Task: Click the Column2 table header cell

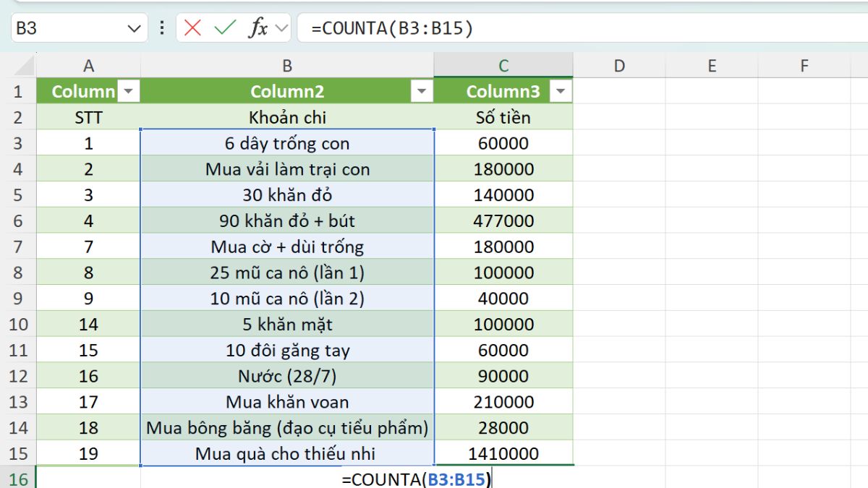Action: [287, 91]
